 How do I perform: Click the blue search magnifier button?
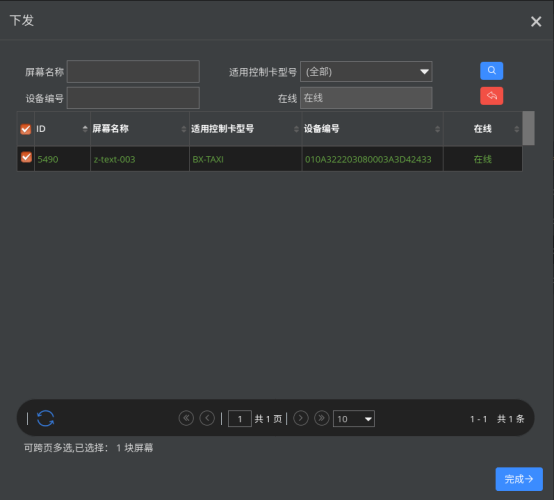(x=491, y=71)
